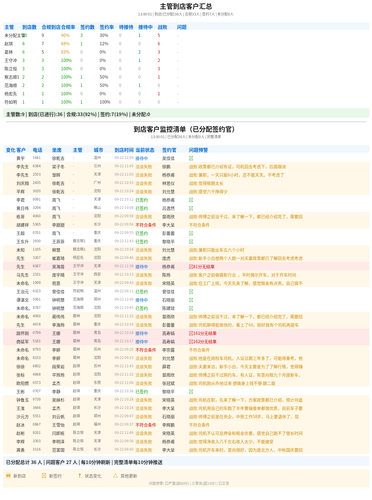Select the 主管 header in summary table
The height and width of the screenshot is (500, 372).
(9, 27)
